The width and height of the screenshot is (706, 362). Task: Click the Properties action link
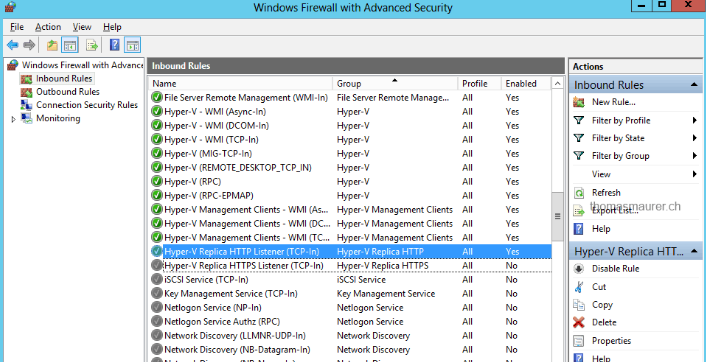click(611, 341)
